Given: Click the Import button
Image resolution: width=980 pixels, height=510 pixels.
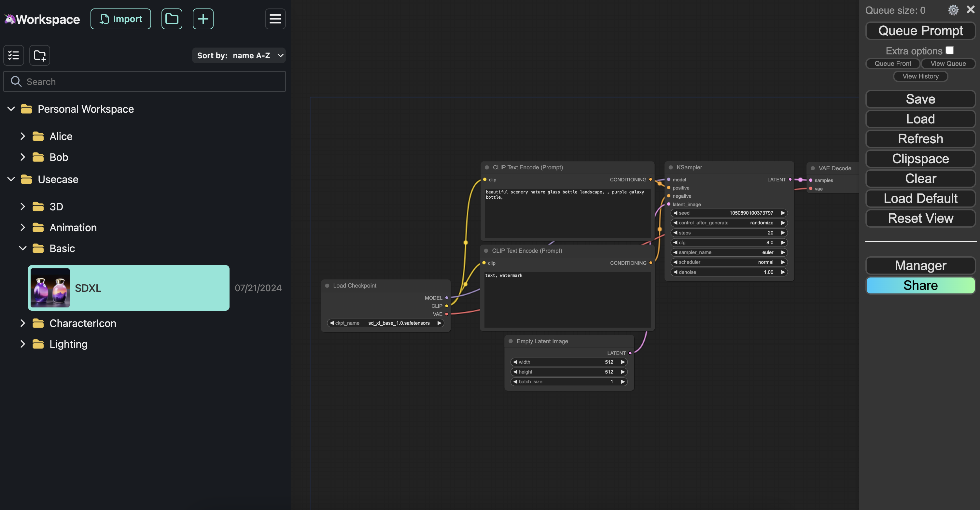Looking at the screenshot, I should tap(120, 19).
